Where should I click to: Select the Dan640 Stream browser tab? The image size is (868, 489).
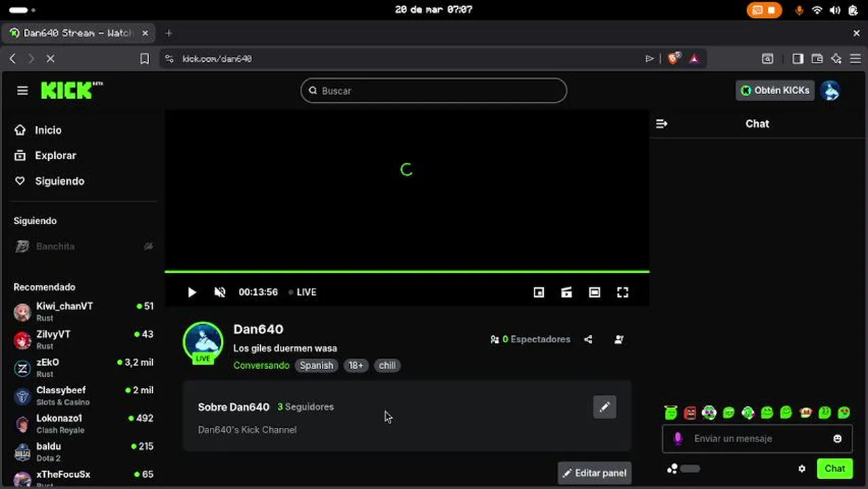point(79,33)
